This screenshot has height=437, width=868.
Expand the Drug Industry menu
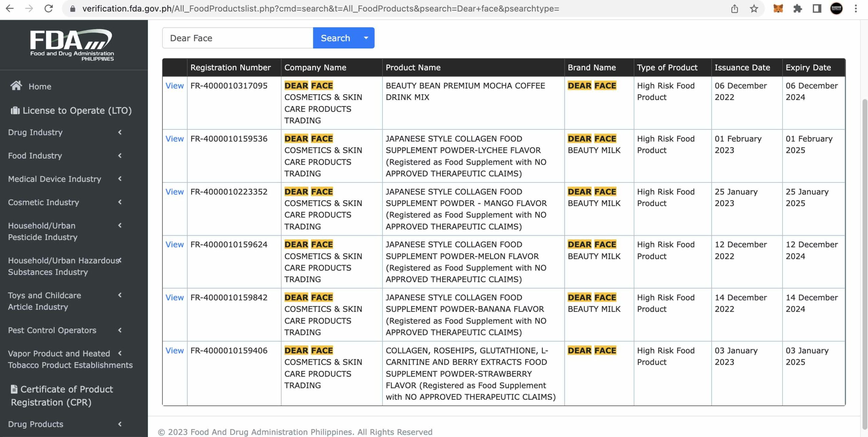(64, 132)
